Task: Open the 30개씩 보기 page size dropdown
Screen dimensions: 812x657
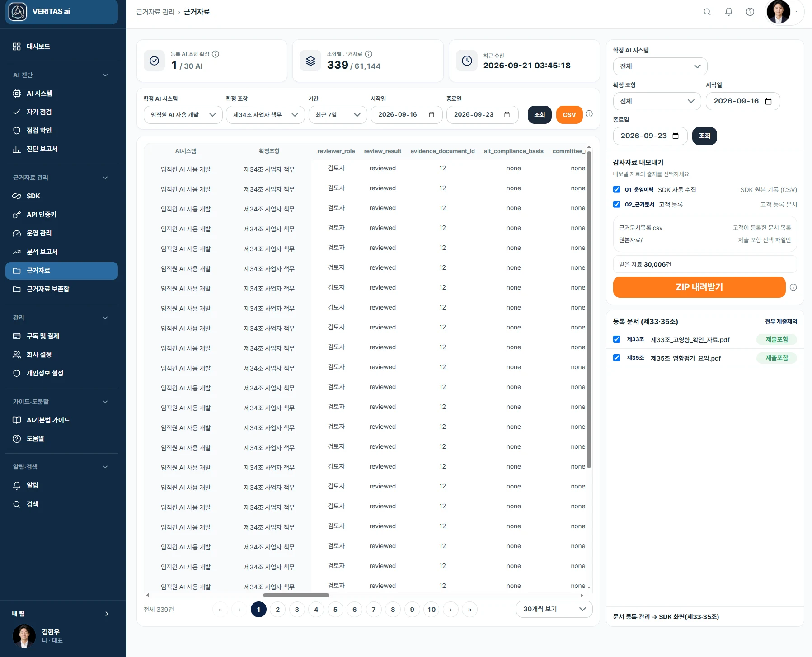Action: coord(554,609)
